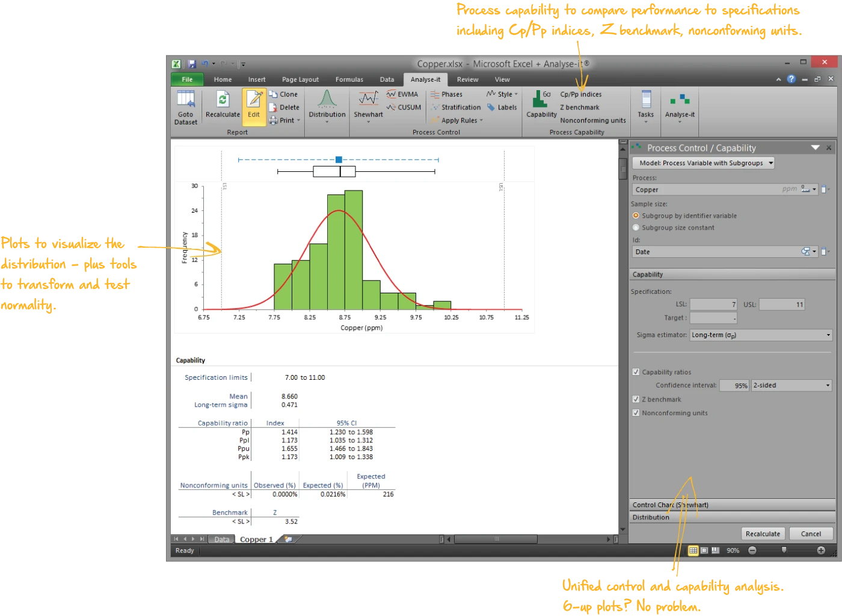Select the Goto Dataset icon
The height and width of the screenshot is (616, 842).
(x=185, y=107)
